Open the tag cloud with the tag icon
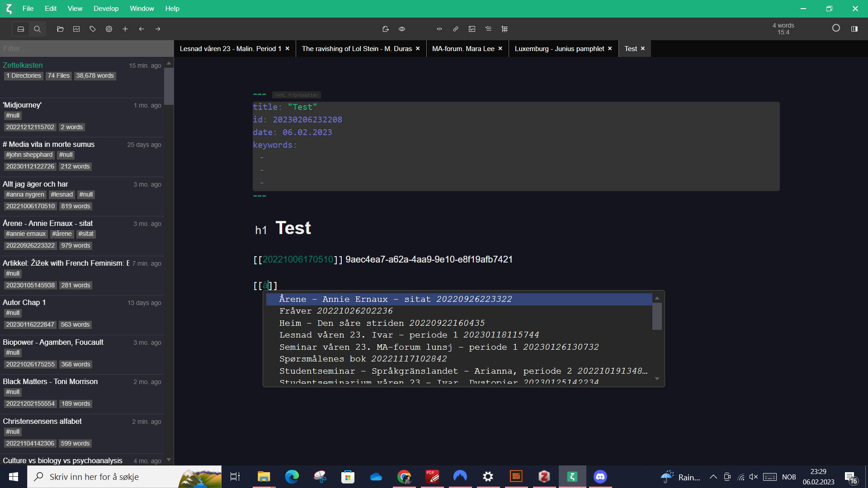The image size is (868, 488). tap(92, 28)
